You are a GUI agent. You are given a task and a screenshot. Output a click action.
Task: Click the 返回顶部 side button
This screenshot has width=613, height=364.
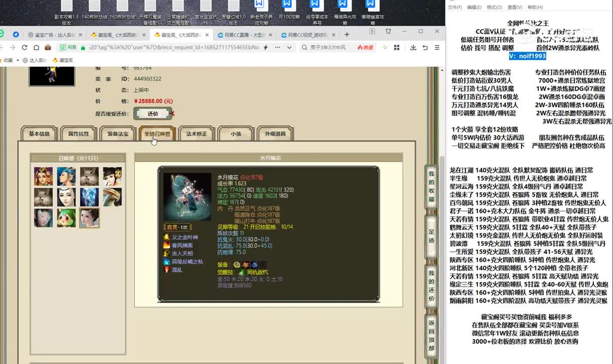click(x=431, y=336)
